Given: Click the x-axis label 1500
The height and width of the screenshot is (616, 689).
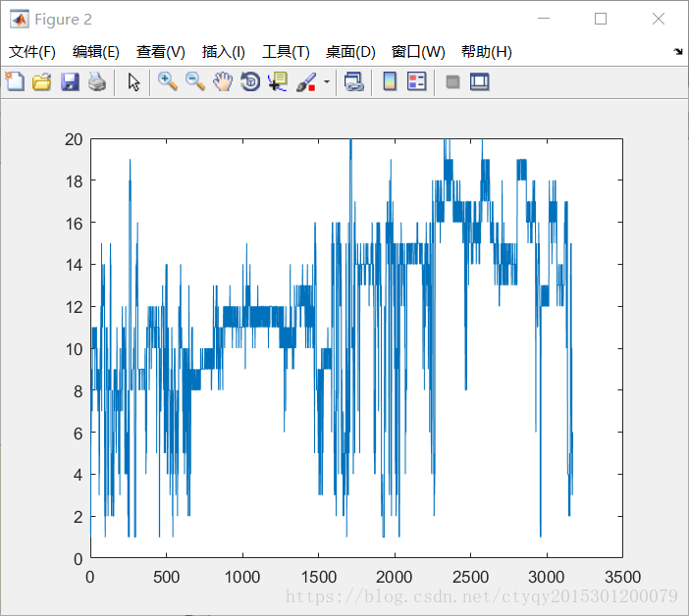Looking at the screenshot, I should point(318,577).
